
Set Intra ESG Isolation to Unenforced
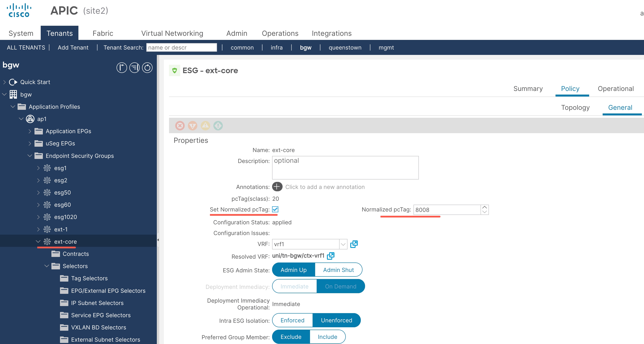coord(337,320)
